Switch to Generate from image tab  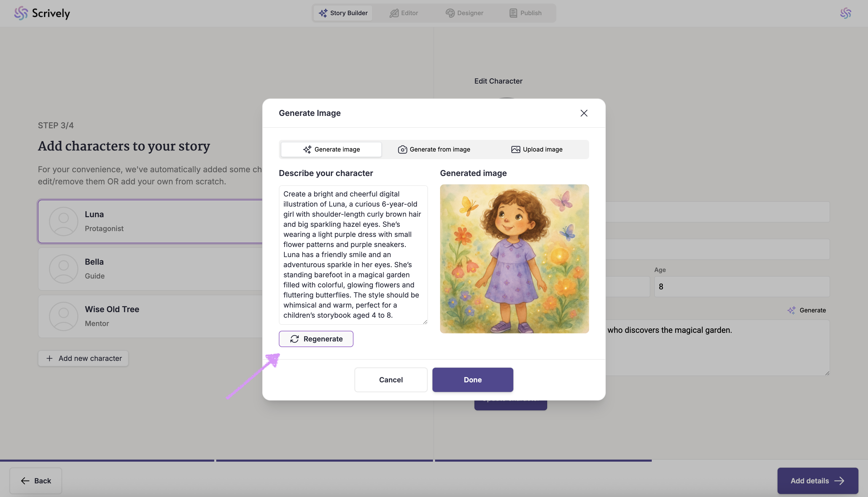(x=434, y=149)
